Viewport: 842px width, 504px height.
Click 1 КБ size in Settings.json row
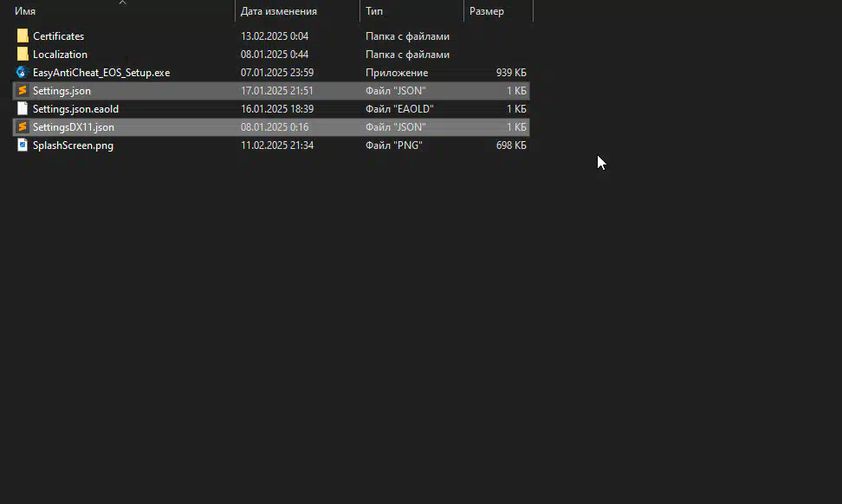(x=516, y=91)
